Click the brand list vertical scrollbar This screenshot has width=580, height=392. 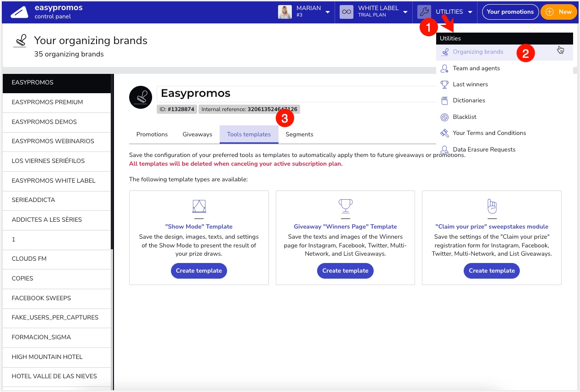pos(112,162)
